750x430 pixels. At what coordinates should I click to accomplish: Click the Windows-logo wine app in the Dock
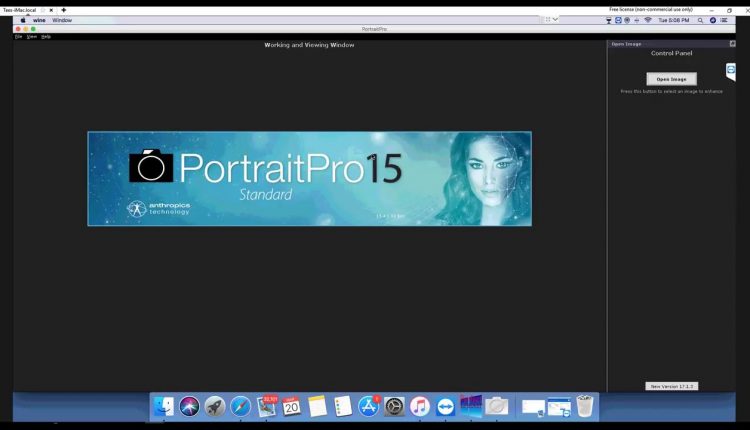(x=471, y=406)
